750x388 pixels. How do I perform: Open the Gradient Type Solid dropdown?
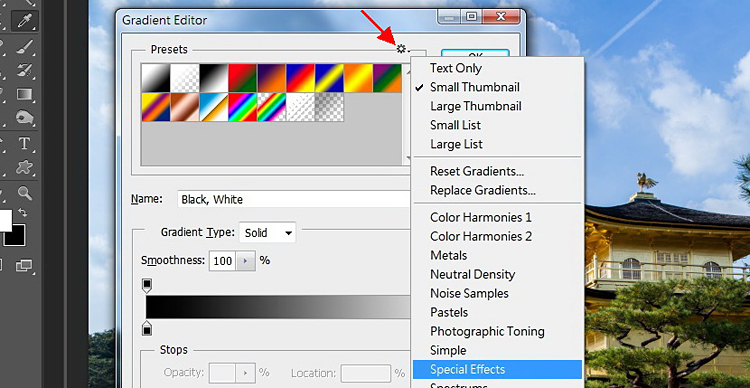[267, 233]
